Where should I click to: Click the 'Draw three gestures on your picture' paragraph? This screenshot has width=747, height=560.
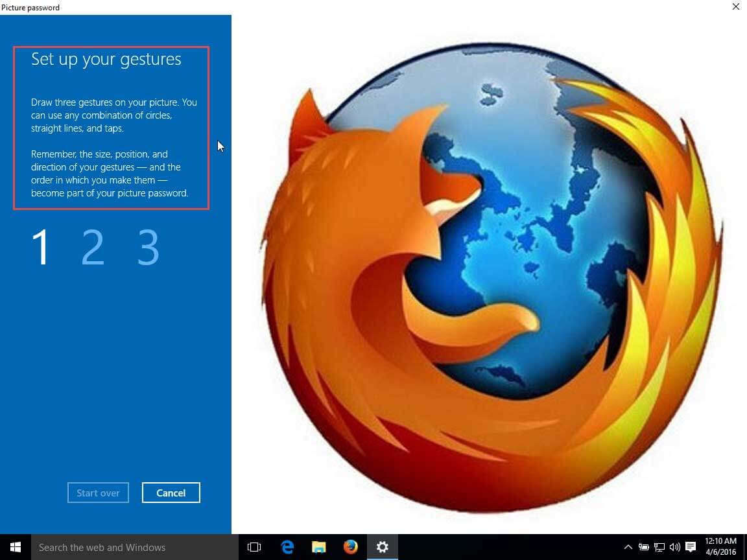pyautogui.click(x=114, y=115)
